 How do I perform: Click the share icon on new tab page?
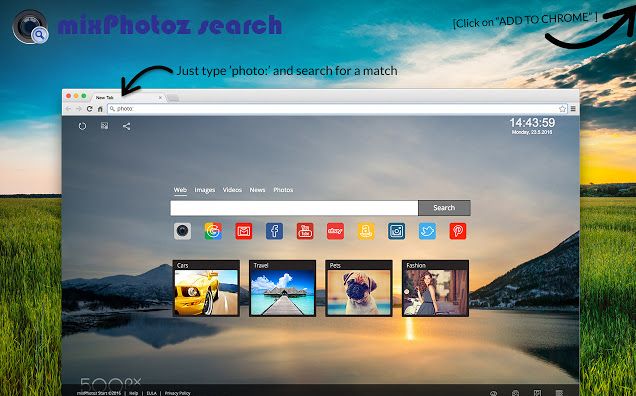127,126
